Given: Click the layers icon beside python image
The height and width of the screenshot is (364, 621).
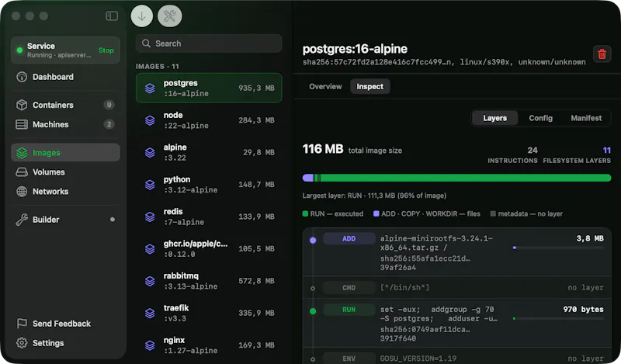Looking at the screenshot, I should [150, 185].
